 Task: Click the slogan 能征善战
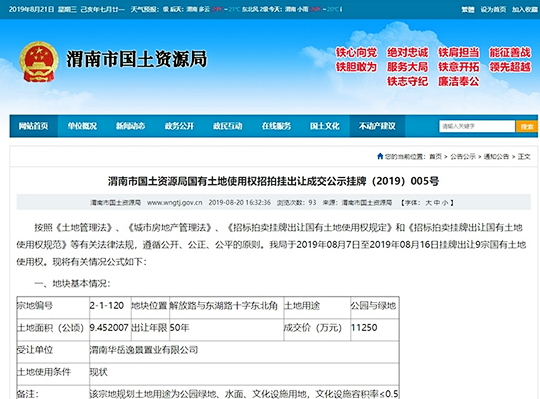tap(510, 52)
